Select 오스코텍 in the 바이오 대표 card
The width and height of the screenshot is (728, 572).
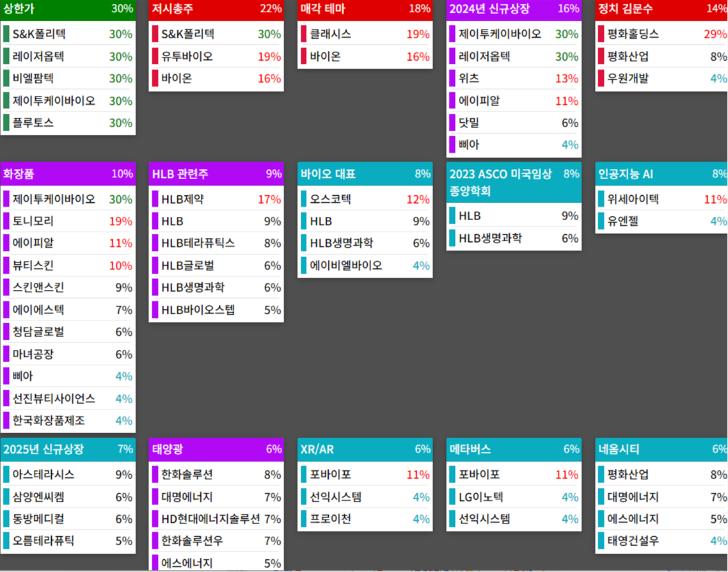coord(365,199)
